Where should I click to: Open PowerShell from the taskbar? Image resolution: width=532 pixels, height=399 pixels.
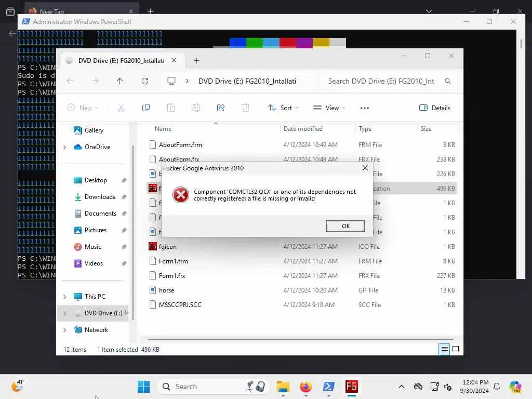[328, 387]
